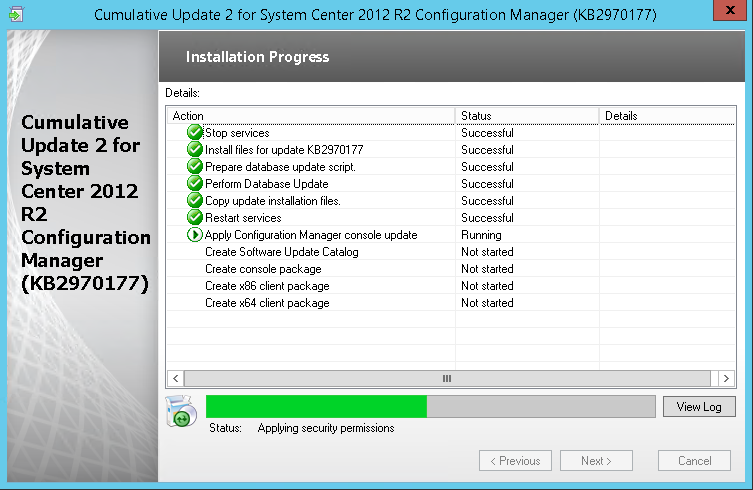Click the installer disc icon beside progress bar
Viewport: 753px width, 490px height.
pyautogui.click(x=181, y=411)
